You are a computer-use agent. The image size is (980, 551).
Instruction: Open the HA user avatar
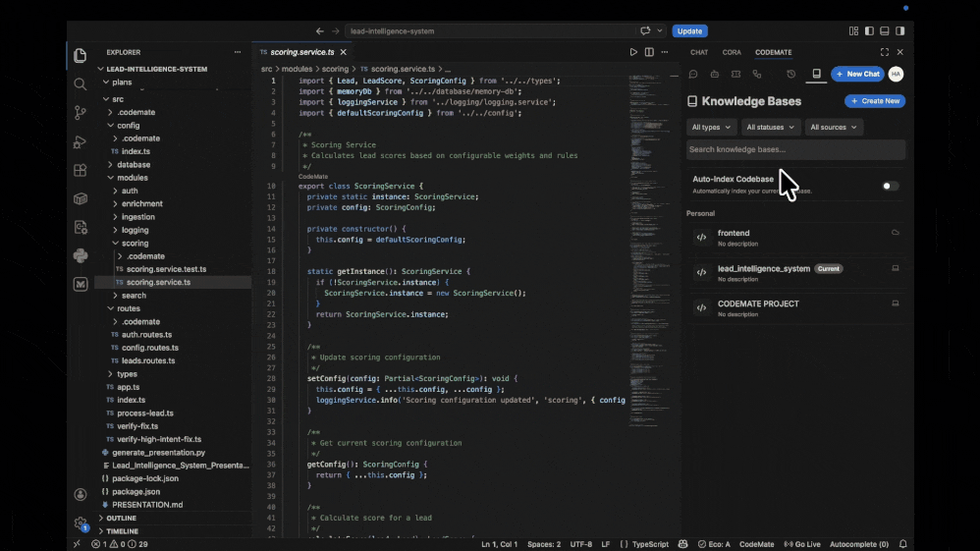896,74
